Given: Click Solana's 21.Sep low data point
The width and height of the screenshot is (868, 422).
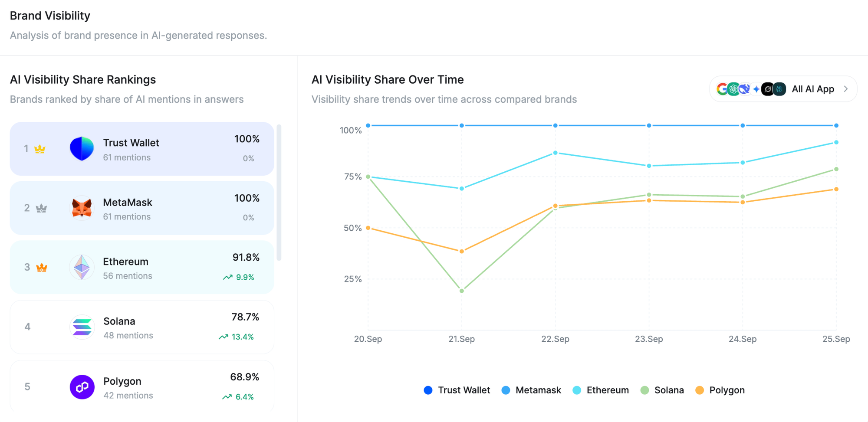Looking at the screenshot, I should 462,291.
